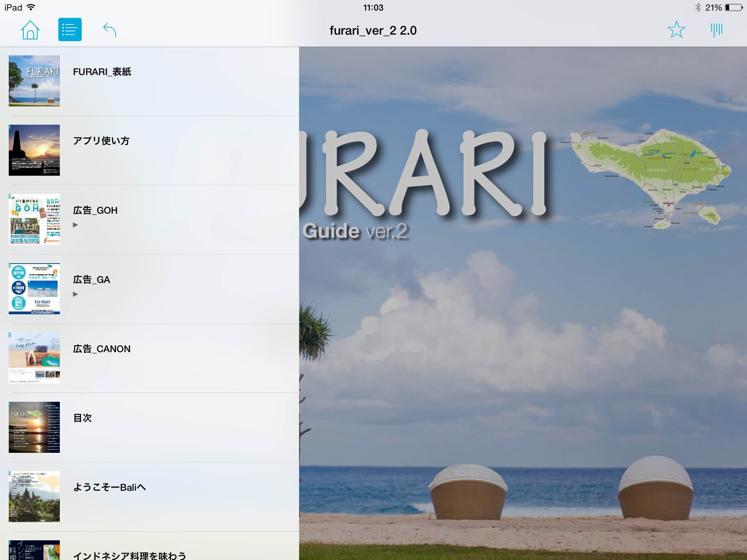
Task: Open the ようこそーBaliへ entry
Action: pyautogui.click(x=109, y=487)
